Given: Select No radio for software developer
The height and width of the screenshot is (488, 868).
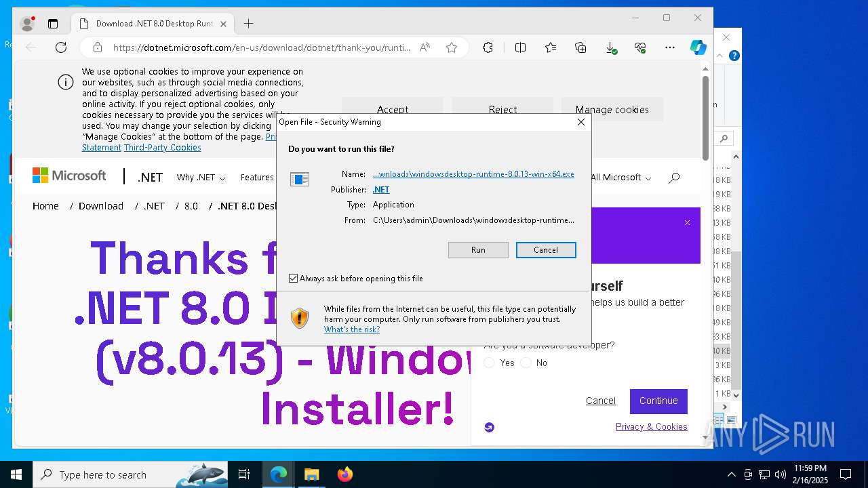Looking at the screenshot, I should (x=526, y=363).
